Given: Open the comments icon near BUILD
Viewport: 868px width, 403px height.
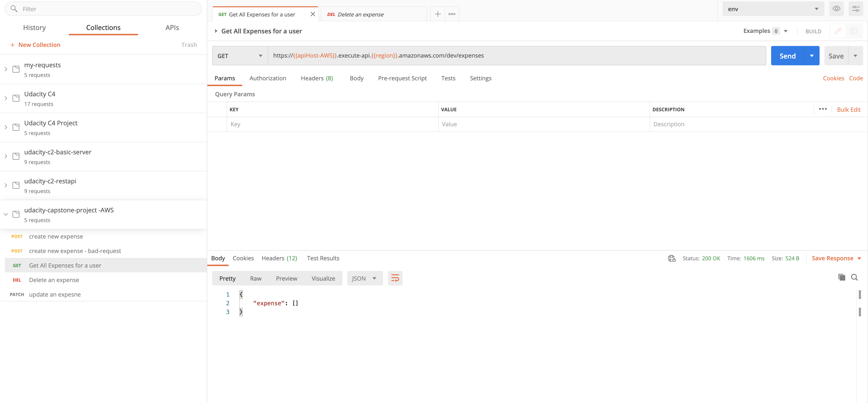Looking at the screenshot, I should pyautogui.click(x=853, y=31).
